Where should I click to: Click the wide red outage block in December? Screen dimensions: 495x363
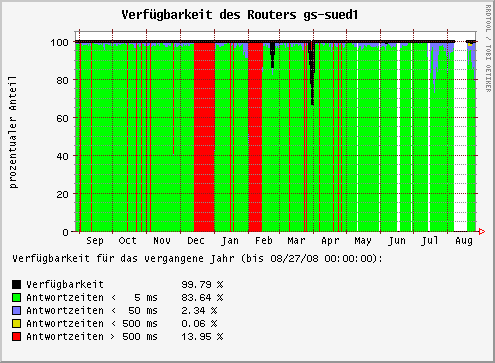click(204, 137)
